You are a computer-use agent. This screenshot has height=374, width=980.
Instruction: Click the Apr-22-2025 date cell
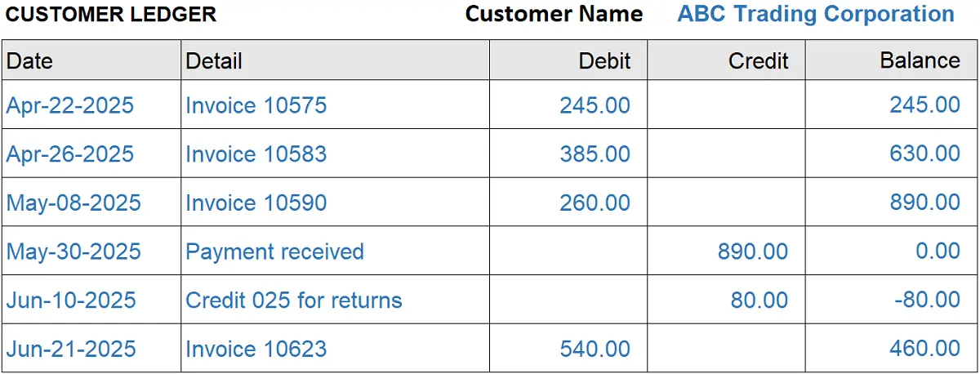70,105
